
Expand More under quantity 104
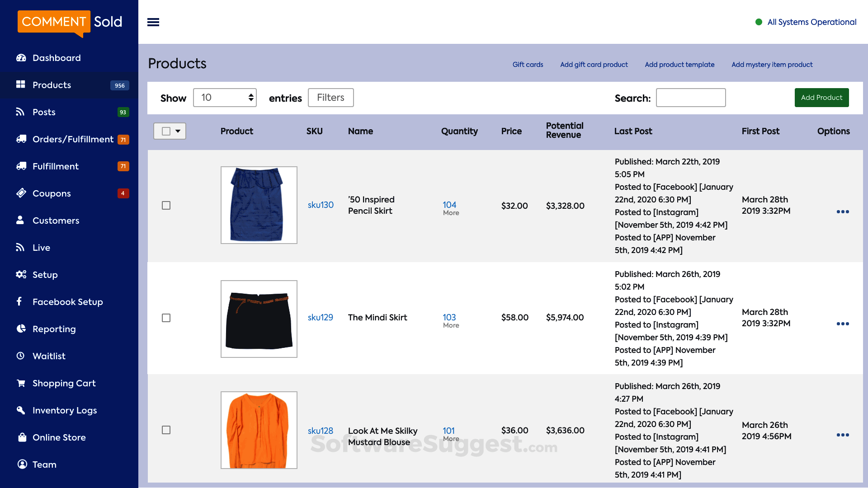click(x=451, y=213)
